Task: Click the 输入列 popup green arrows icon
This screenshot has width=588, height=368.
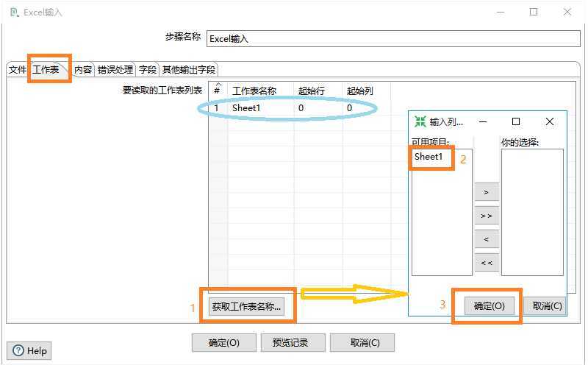Action: pos(420,121)
